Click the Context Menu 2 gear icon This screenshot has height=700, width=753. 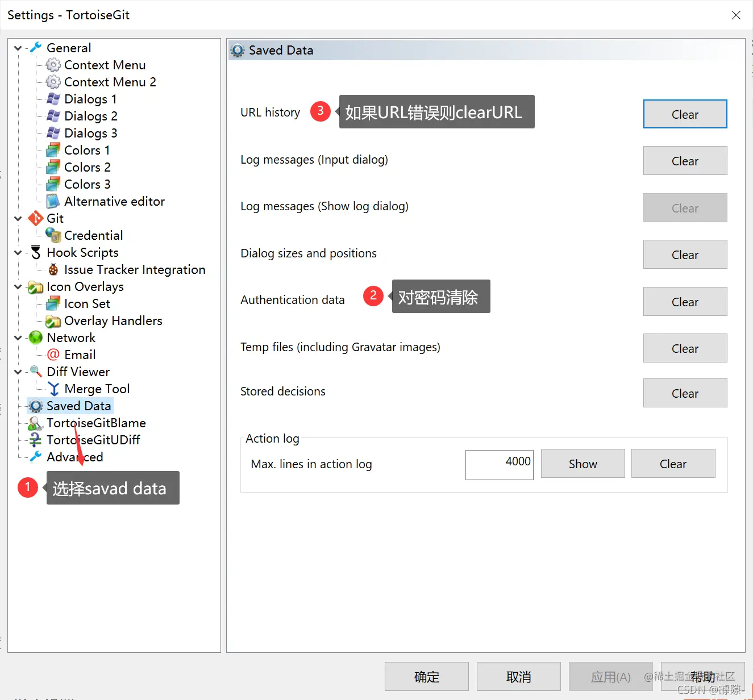tap(53, 82)
